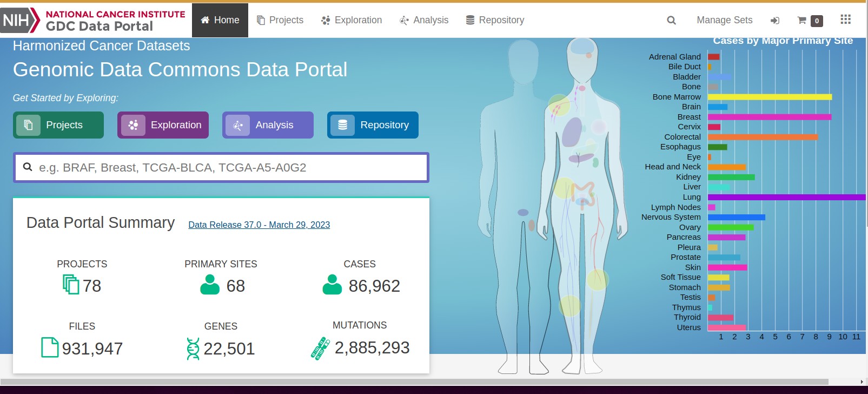Viewport: 868px width, 394px height.
Task: Select the Lung bar in chart
Action: point(787,197)
